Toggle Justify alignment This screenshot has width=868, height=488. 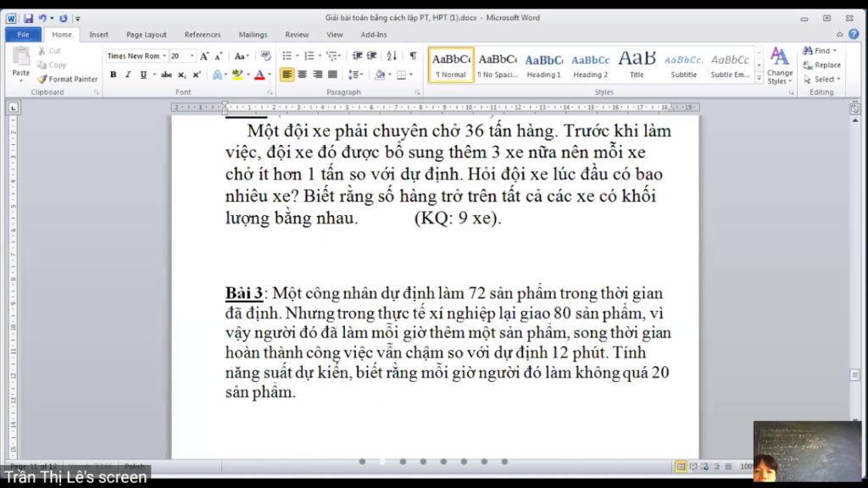(332, 75)
